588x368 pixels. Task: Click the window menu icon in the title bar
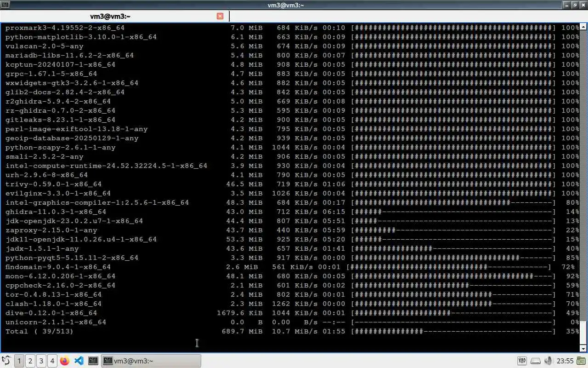(5, 5)
